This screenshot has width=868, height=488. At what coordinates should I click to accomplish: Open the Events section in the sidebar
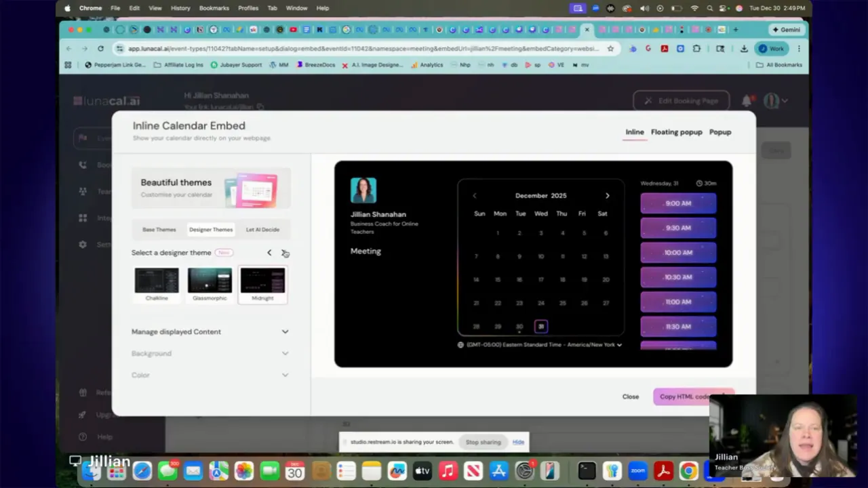(x=83, y=138)
